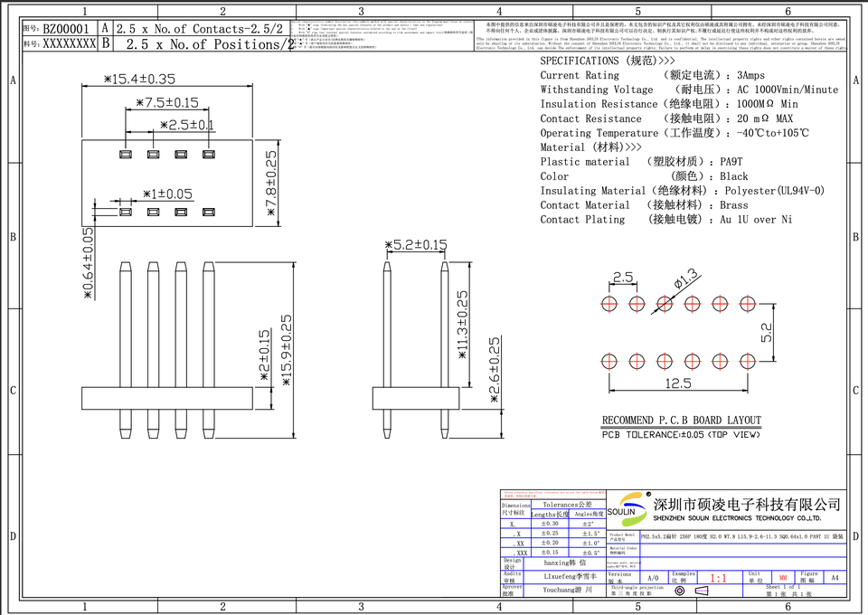Click the third-angle projection concentric circles symbol
The width and height of the screenshot is (868, 615).
pyautogui.click(x=680, y=591)
